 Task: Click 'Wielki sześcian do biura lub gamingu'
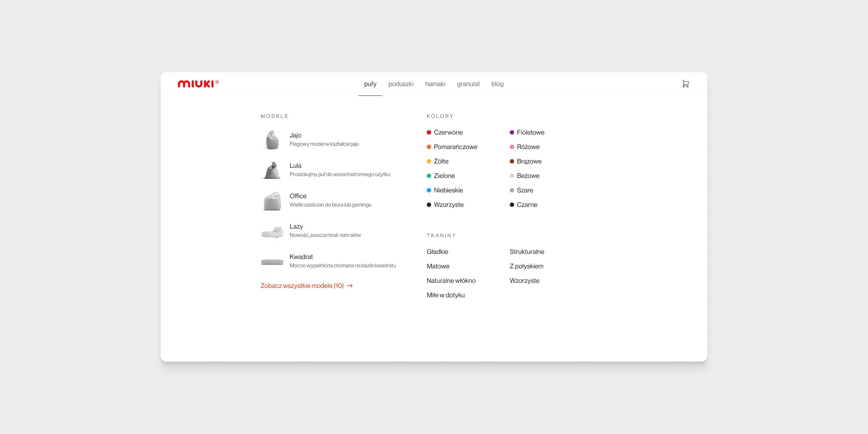pos(331,205)
